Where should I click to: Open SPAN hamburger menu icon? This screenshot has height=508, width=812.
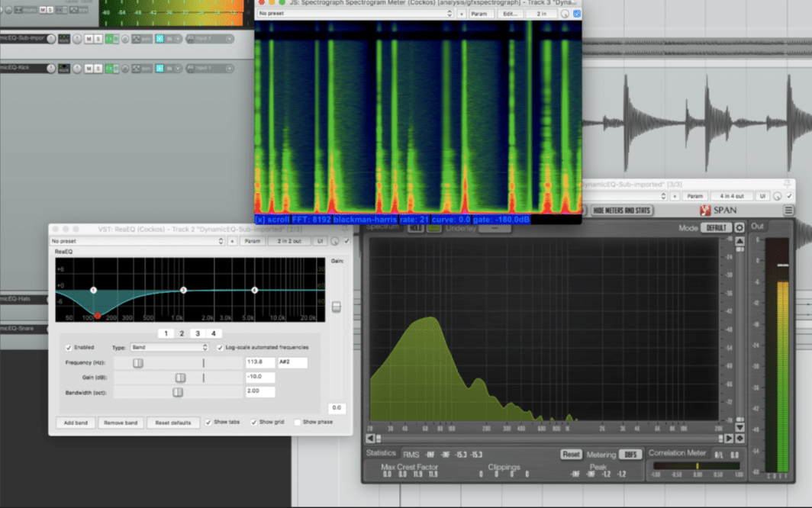pos(788,211)
